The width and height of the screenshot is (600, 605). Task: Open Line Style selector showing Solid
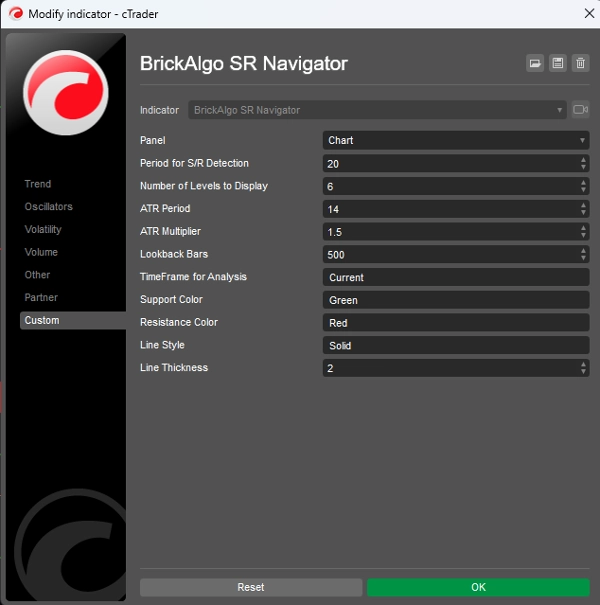[x=456, y=345]
